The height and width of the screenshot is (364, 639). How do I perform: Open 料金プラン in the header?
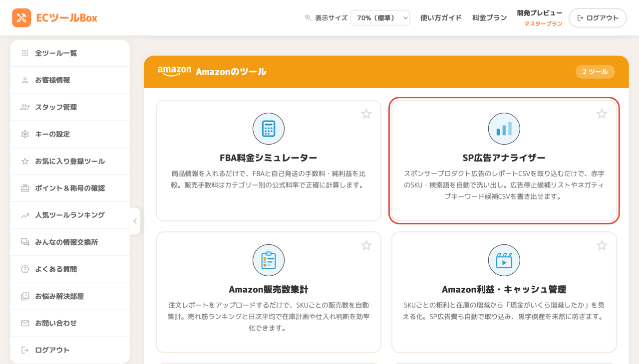point(489,18)
